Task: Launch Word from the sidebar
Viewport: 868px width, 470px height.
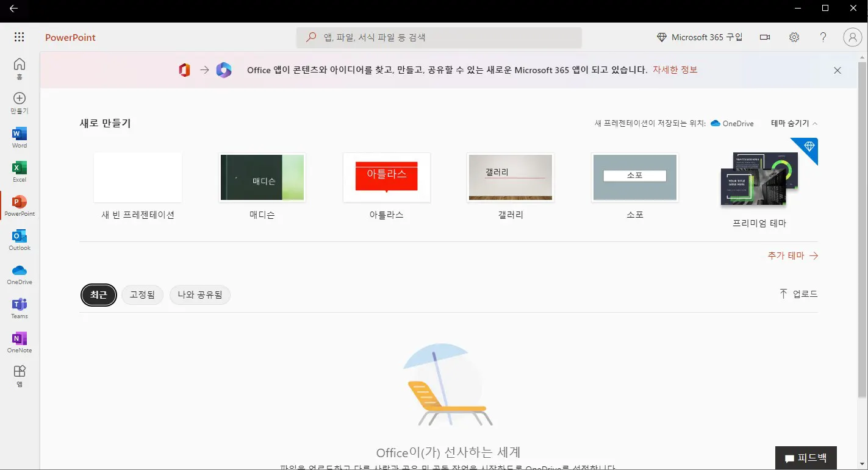Action: pos(20,137)
